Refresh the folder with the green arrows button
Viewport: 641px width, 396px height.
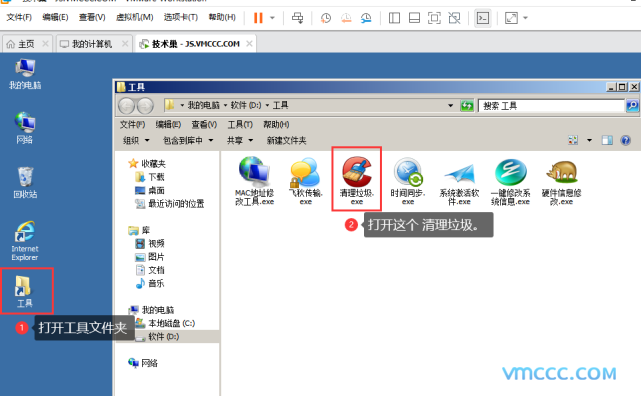pos(466,106)
